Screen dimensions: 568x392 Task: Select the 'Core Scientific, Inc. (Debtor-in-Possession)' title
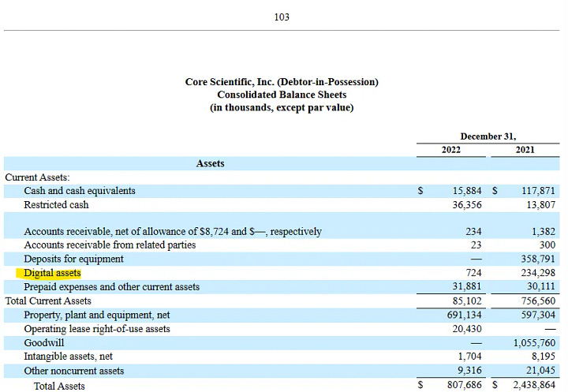click(282, 82)
